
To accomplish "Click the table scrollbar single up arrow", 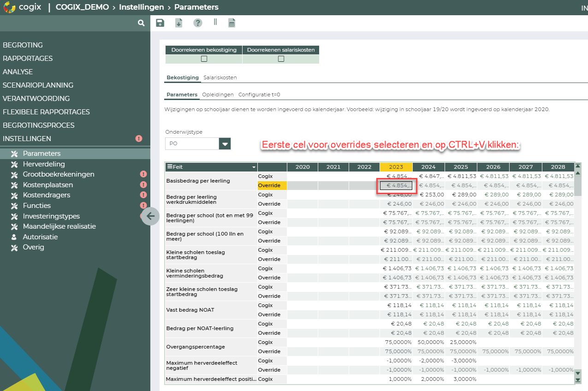I will (x=578, y=173).
